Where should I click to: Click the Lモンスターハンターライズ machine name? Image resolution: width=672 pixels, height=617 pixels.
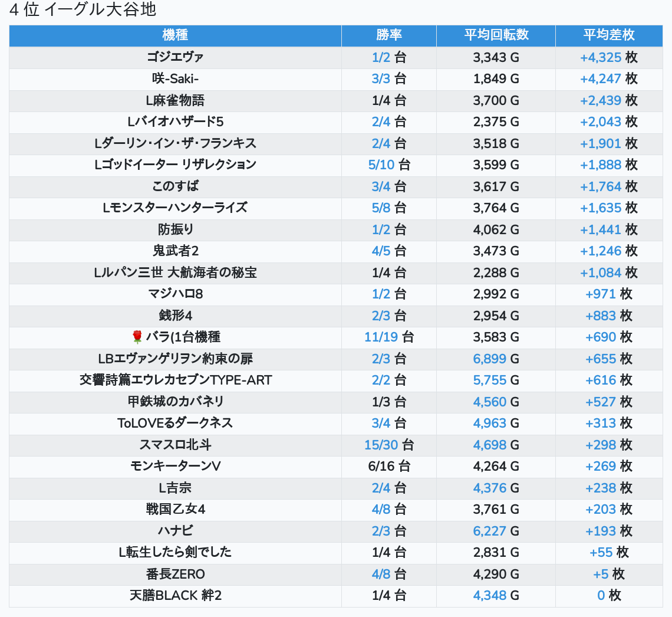click(175, 208)
